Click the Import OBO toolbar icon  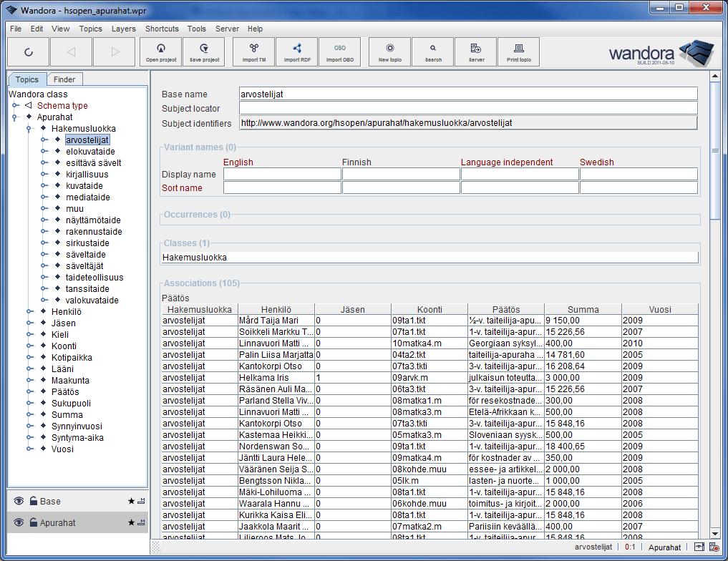(x=339, y=52)
